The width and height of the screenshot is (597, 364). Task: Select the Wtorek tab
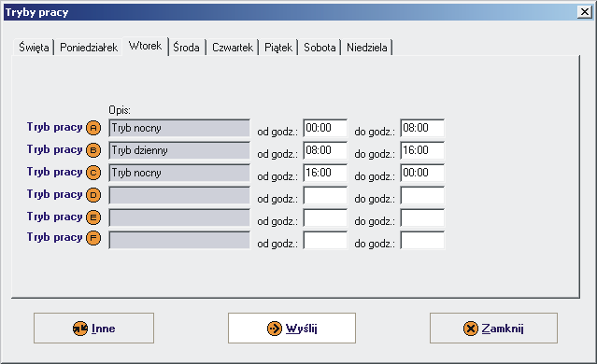point(146,46)
